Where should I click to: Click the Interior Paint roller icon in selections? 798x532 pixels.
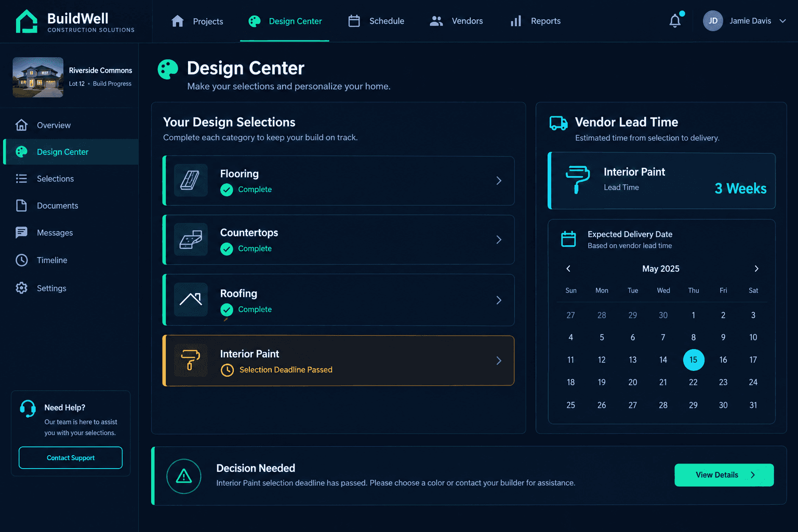coord(191,360)
